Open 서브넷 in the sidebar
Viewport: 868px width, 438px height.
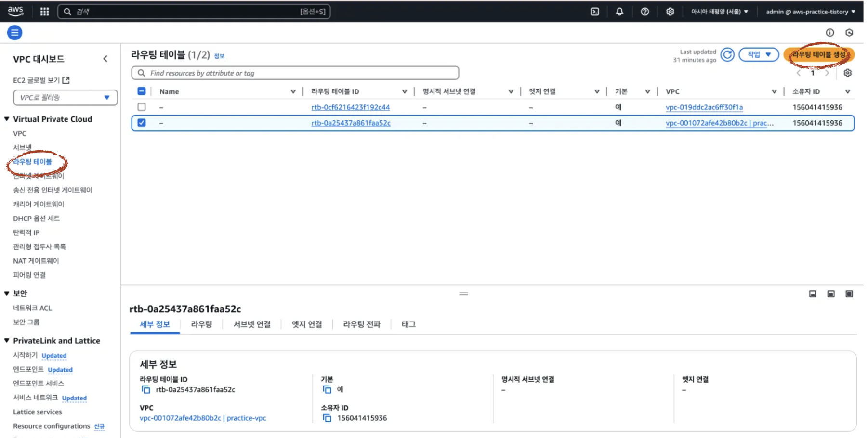pos(22,147)
